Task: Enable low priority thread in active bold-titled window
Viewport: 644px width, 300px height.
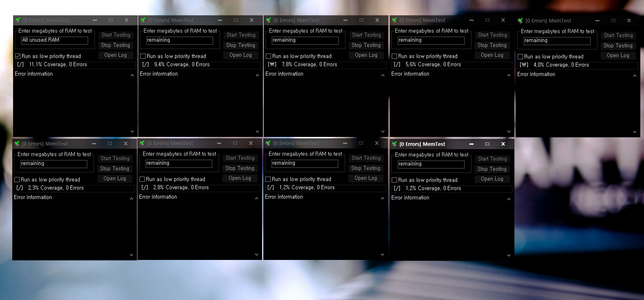Action: 394,180
